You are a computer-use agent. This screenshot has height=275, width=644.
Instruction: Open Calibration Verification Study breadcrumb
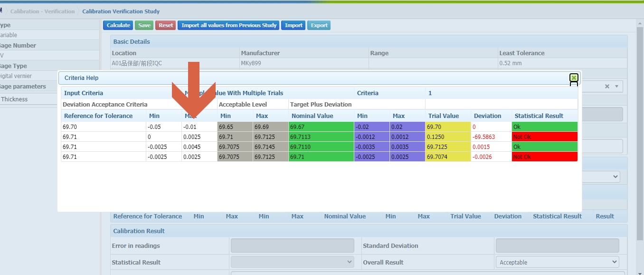click(x=121, y=11)
